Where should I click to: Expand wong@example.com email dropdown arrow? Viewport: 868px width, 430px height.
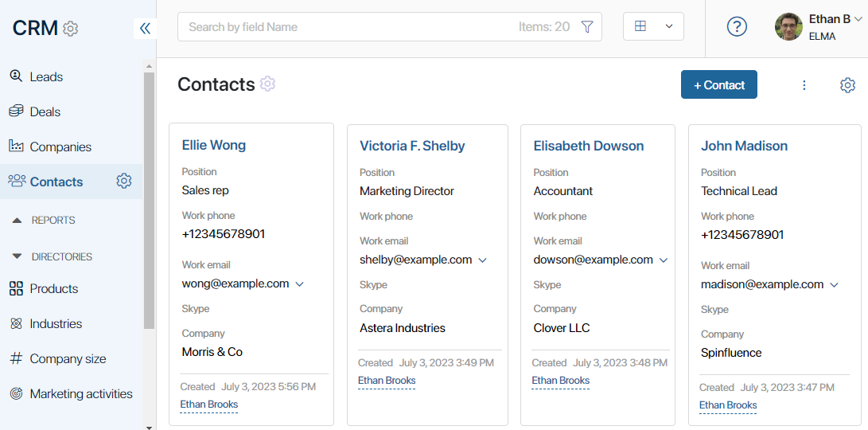(299, 284)
